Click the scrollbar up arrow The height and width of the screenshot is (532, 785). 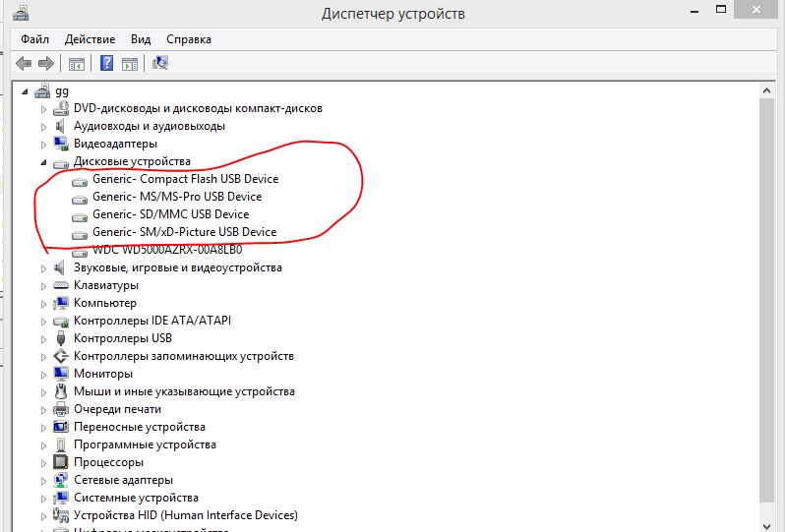775,91
